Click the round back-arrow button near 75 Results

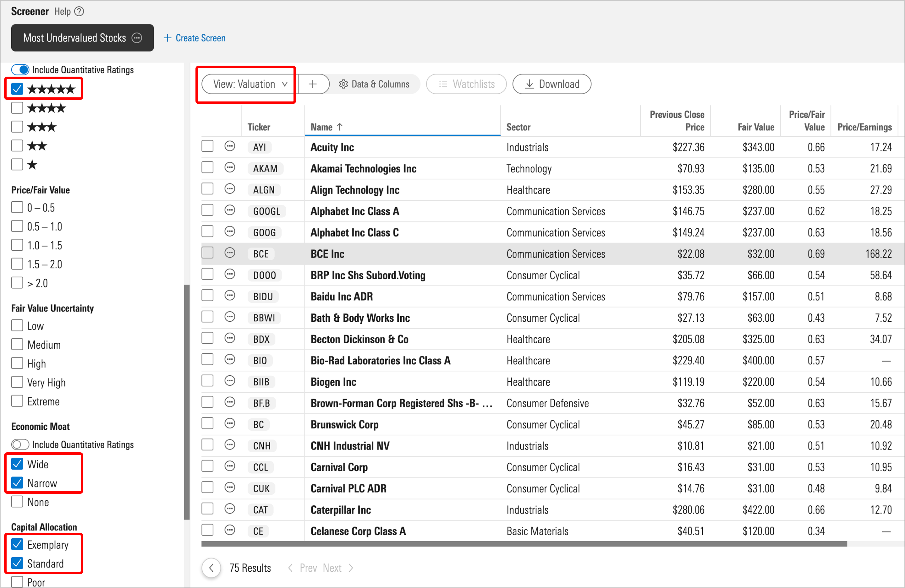click(x=211, y=568)
